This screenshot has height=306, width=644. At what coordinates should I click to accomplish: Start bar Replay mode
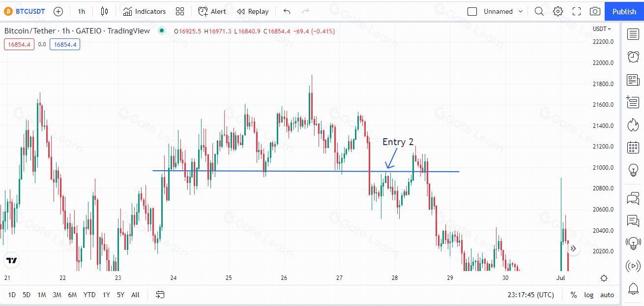(253, 11)
